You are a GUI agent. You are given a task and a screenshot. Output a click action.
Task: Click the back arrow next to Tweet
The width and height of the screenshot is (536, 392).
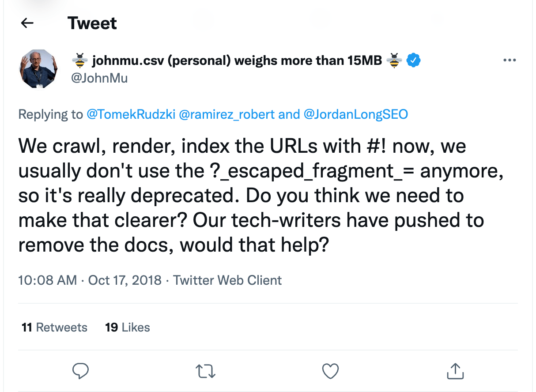click(27, 23)
